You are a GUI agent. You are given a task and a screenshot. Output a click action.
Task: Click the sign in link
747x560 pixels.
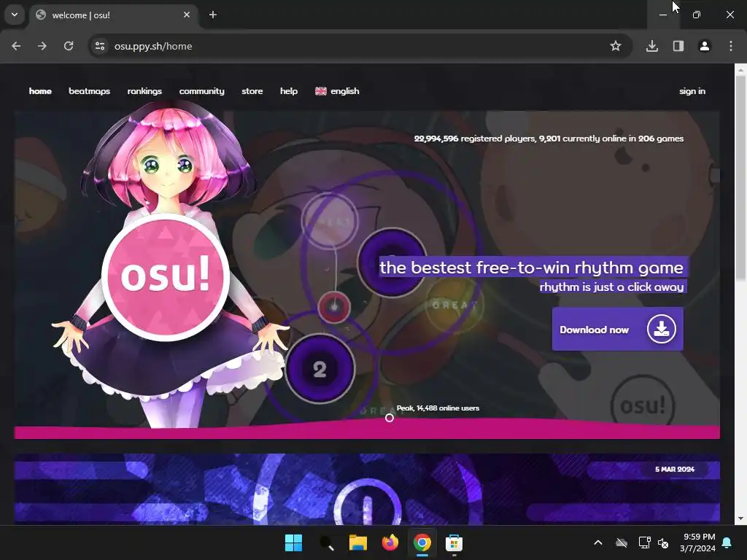pos(692,91)
